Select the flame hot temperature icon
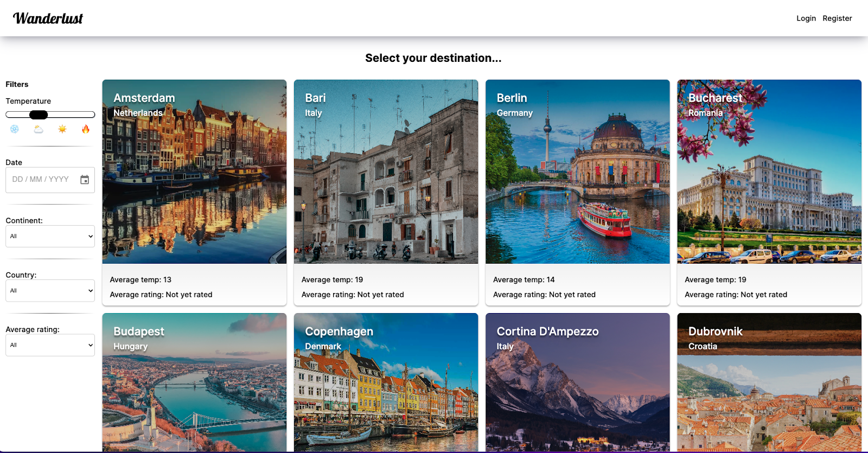Viewport: 868px width, 453px height. (x=86, y=129)
